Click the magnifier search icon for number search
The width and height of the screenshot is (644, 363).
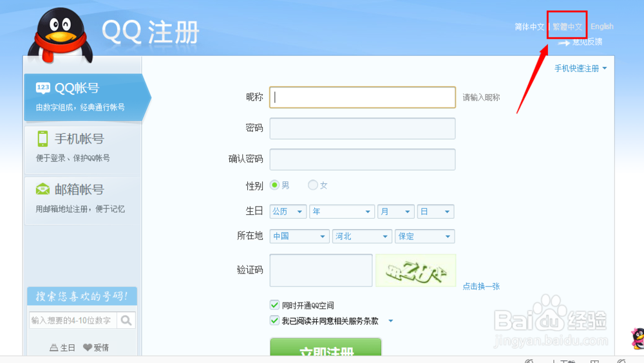pos(126,321)
